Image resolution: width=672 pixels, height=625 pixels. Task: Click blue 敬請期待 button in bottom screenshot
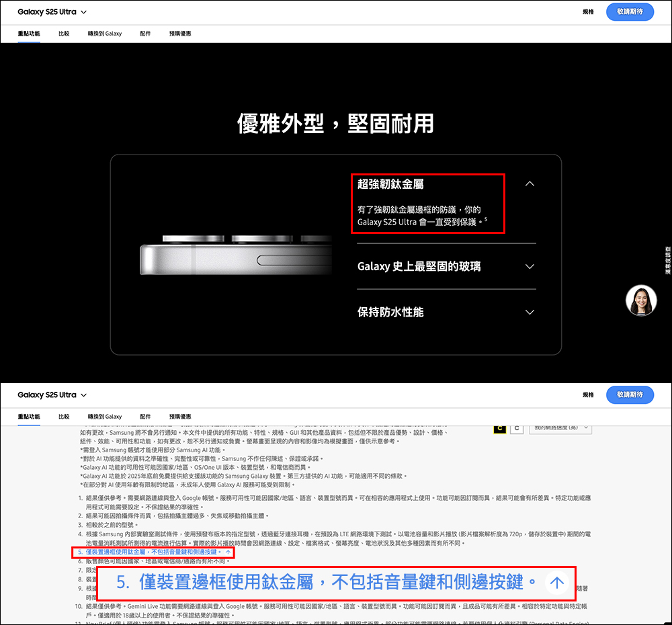(x=630, y=394)
